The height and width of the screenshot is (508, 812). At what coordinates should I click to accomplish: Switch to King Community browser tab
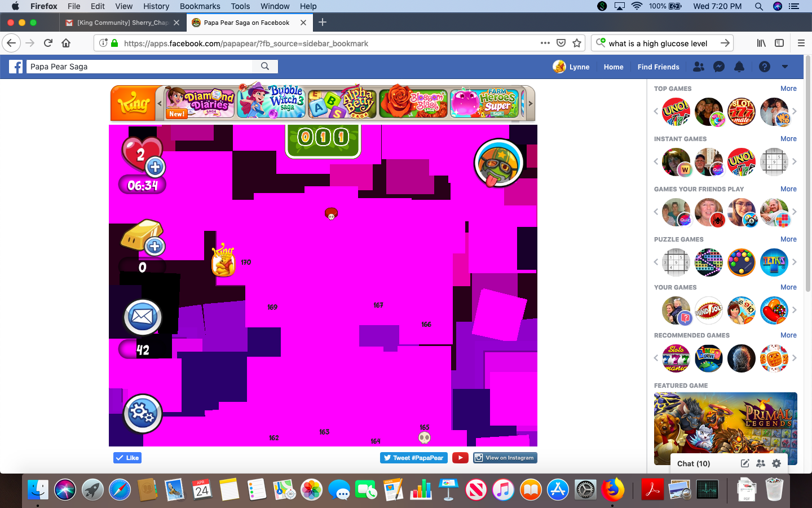tap(122, 23)
